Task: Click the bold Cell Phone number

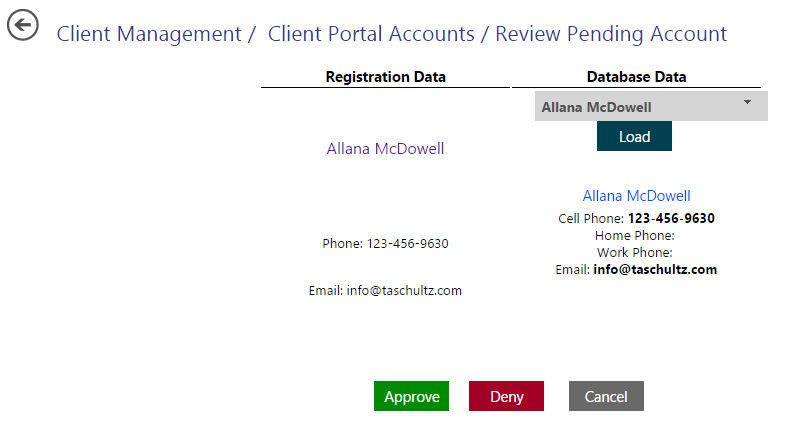Action: pyautogui.click(x=670, y=218)
